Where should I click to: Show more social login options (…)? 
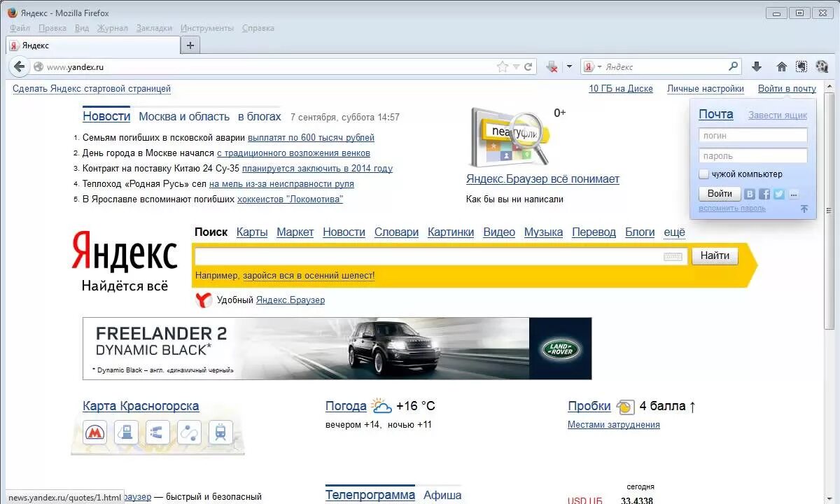pos(793,194)
